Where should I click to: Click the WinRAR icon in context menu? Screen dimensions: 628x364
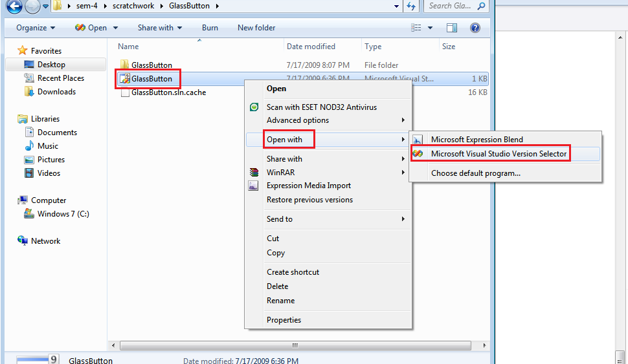point(254,173)
